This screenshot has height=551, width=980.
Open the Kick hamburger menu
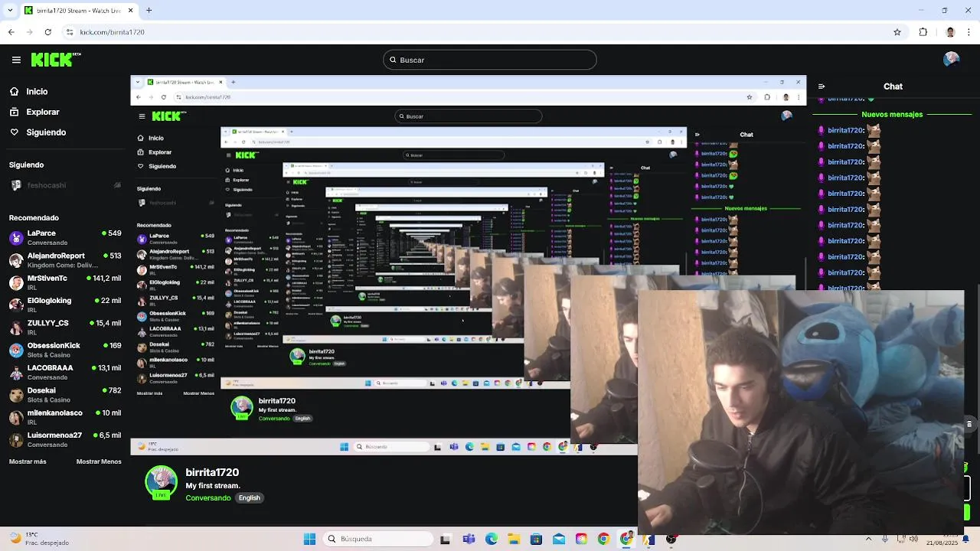(16, 60)
